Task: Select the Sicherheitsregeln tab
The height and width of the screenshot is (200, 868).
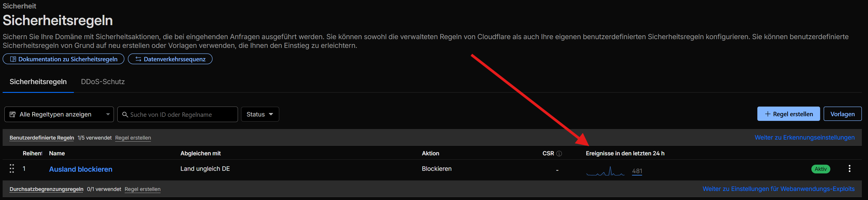Action: coord(38,82)
